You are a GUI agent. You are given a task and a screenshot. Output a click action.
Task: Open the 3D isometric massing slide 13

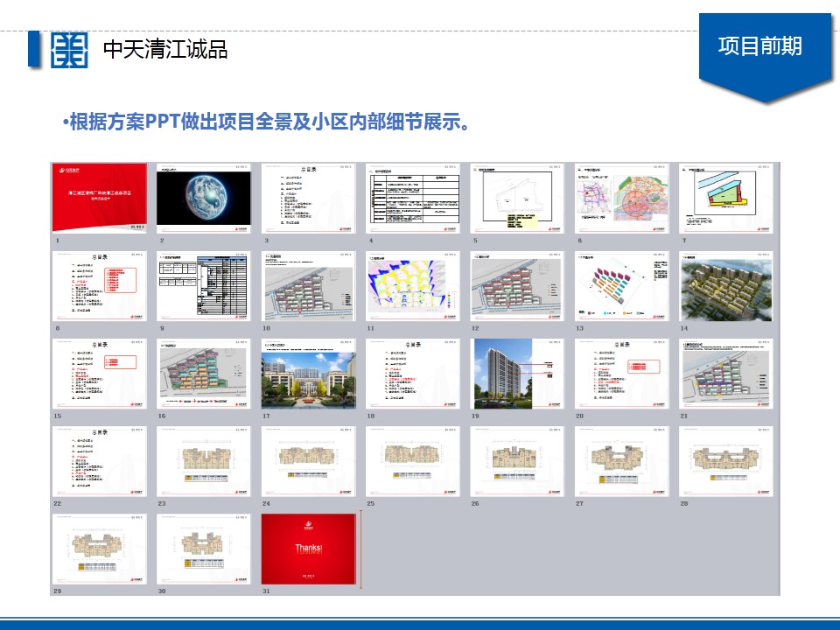pyautogui.click(x=622, y=286)
